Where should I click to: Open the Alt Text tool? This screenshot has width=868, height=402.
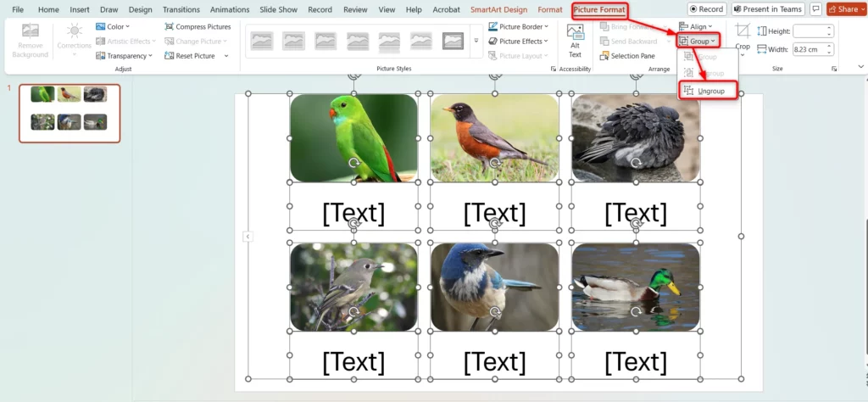pyautogui.click(x=575, y=41)
